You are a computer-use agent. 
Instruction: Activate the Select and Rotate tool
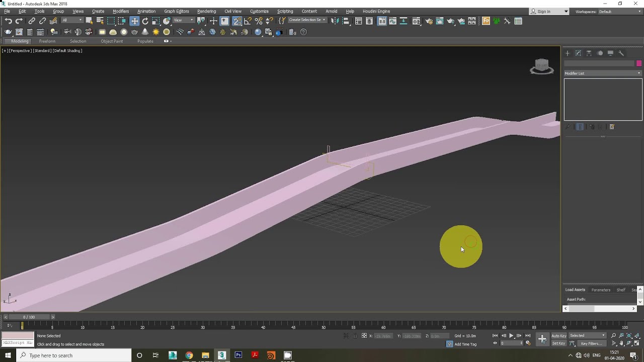(145, 21)
